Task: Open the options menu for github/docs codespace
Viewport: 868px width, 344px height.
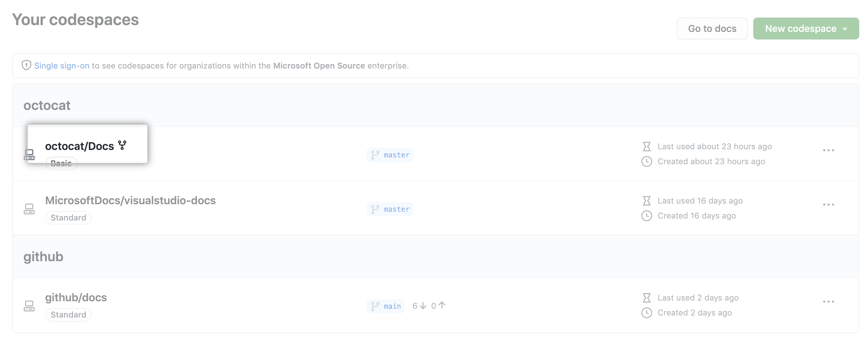Action: tap(829, 301)
